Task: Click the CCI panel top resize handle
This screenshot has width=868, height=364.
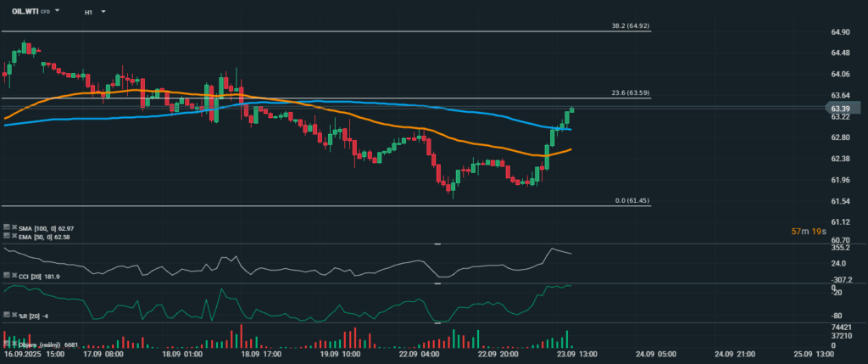Action: pos(438,244)
